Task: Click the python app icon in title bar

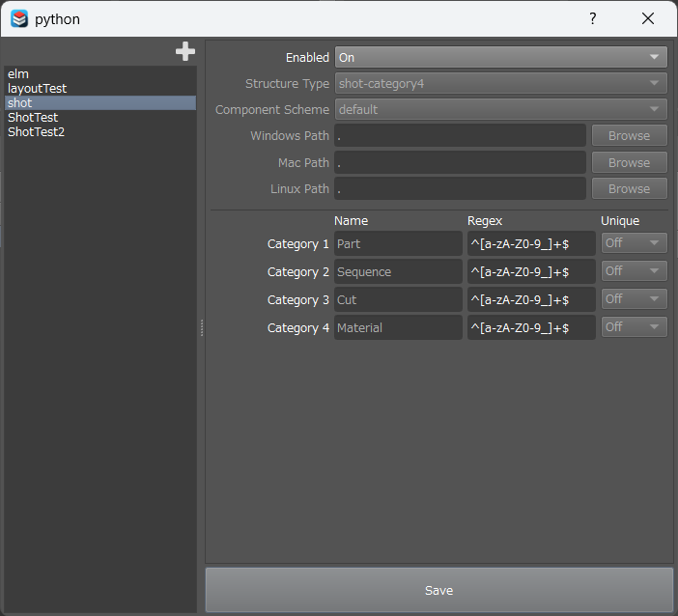Action: tap(19, 19)
